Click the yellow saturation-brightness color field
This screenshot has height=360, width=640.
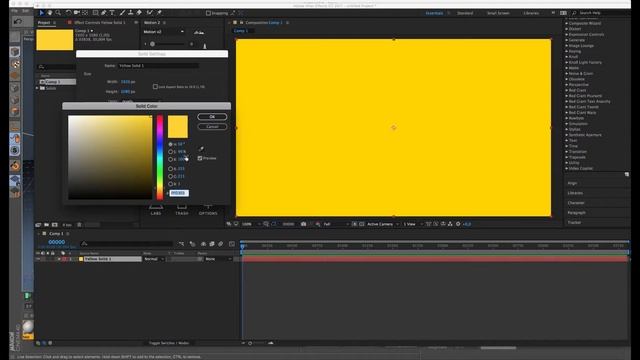(x=110, y=158)
